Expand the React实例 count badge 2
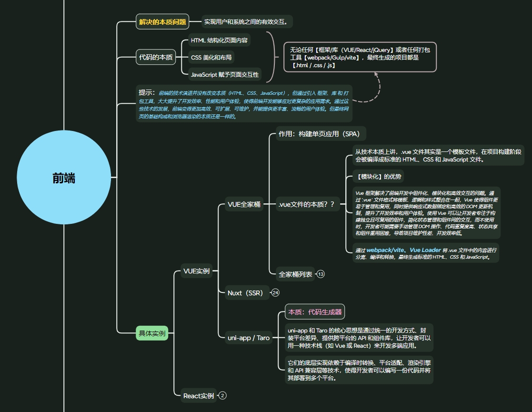 coord(222,395)
